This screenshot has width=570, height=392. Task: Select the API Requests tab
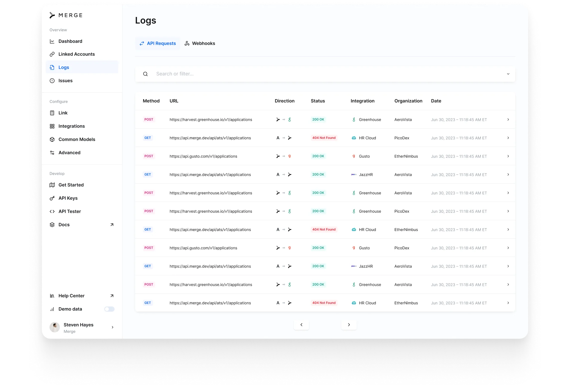(x=157, y=43)
